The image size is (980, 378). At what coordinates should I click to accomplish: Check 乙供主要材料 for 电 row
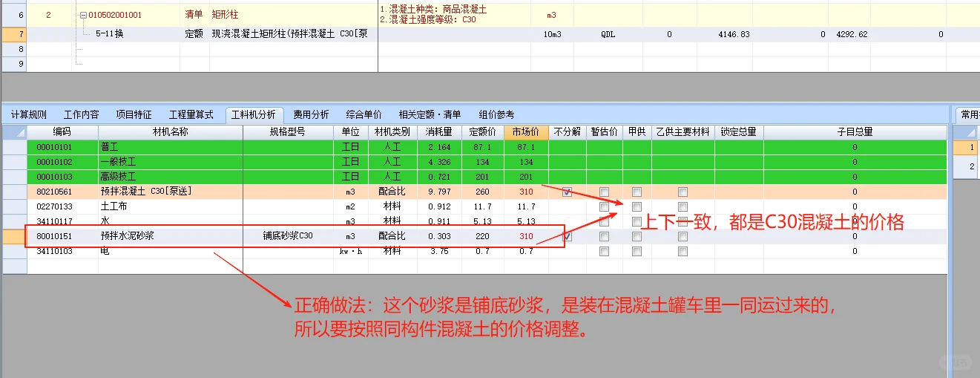(683, 251)
